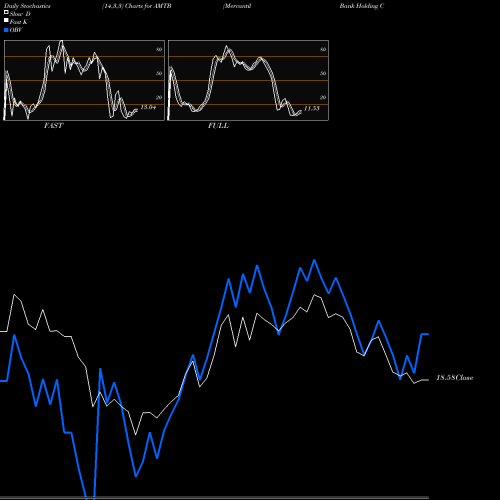
Task: Click the Fast K legend swatch
Action: (x=6, y=21)
